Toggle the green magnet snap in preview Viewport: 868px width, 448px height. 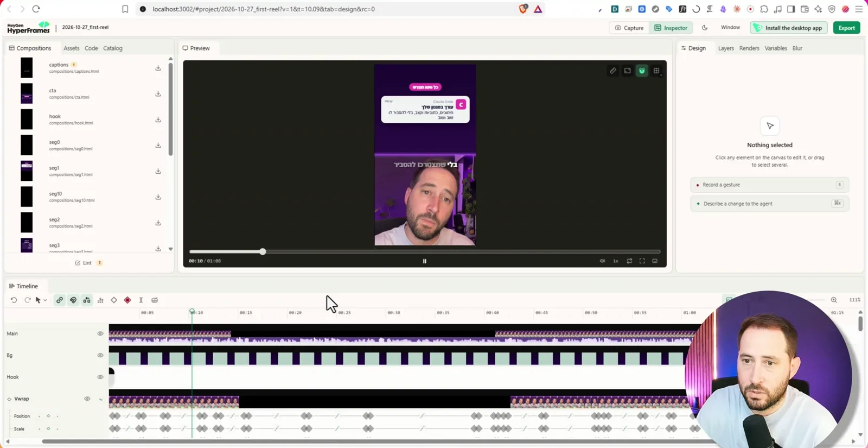pos(642,71)
